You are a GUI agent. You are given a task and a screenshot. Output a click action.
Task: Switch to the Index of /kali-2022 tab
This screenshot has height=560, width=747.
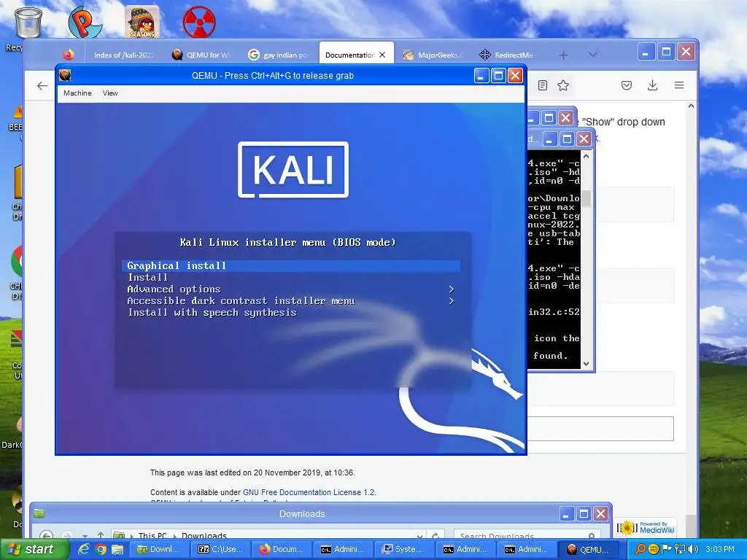pyautogui.click(x=124, y=55)
